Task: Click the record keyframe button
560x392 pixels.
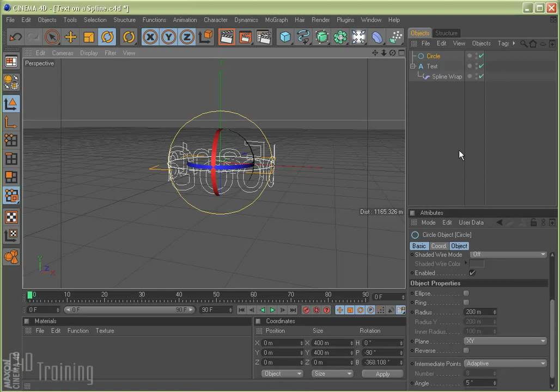Action: (306, 310)
